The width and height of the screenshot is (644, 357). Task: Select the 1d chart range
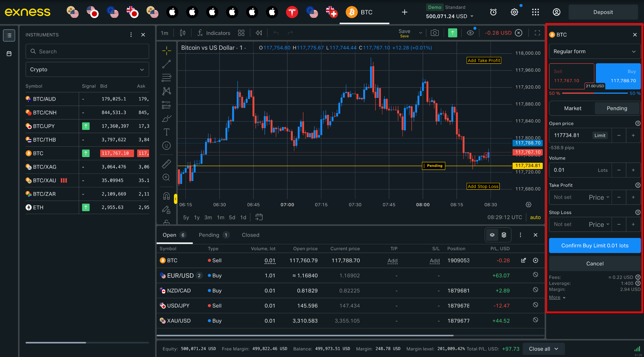tap(243, 217)
